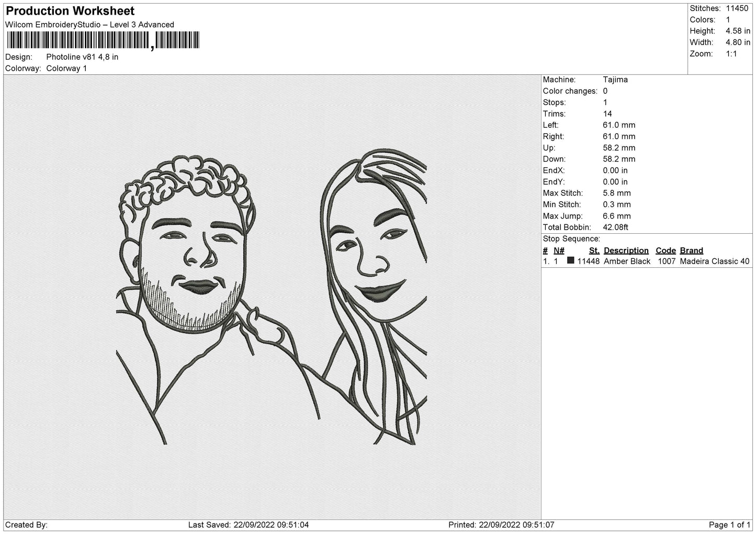Select the Stitches value 11450
Viewport: 756px width, 534px height.
[x=738, y=8]
